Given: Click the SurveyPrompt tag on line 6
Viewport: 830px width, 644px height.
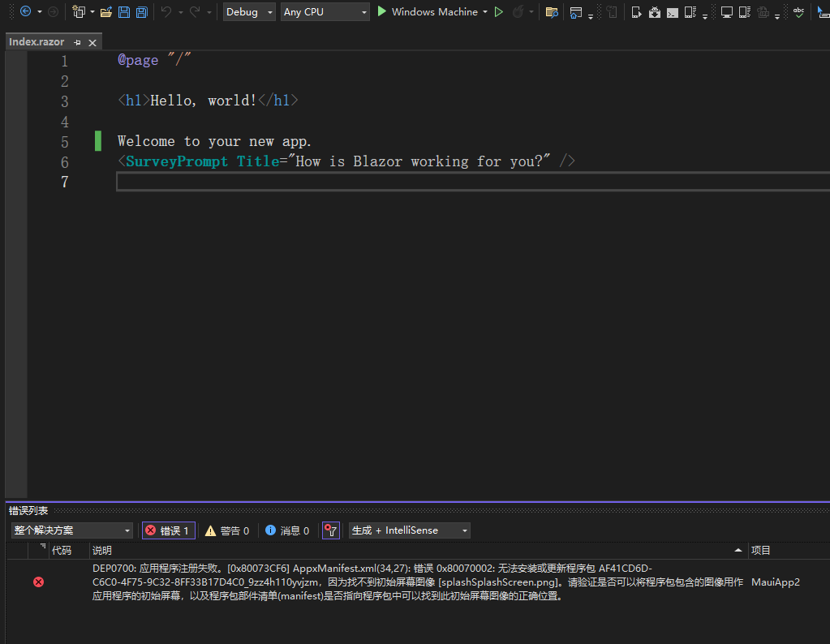Looking at the screenshot, I should pyautogui.click(x=176, y=161).
